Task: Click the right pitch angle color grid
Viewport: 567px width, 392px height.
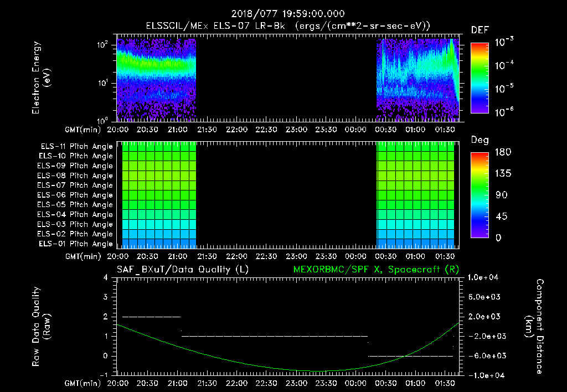Action: [x=415, y=195]
